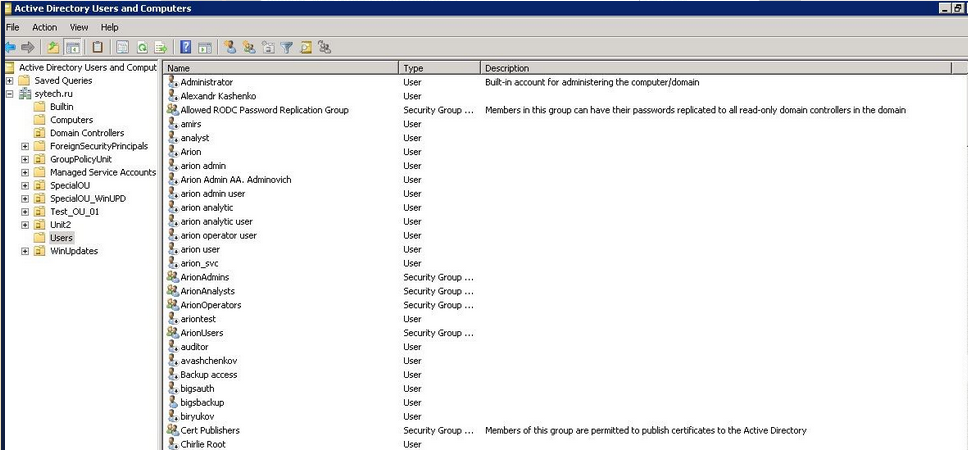This screenshot has height=450, width=968.
Task: Expand the GroupPolicyUnit tree node
Action: [x=25, y=159]
